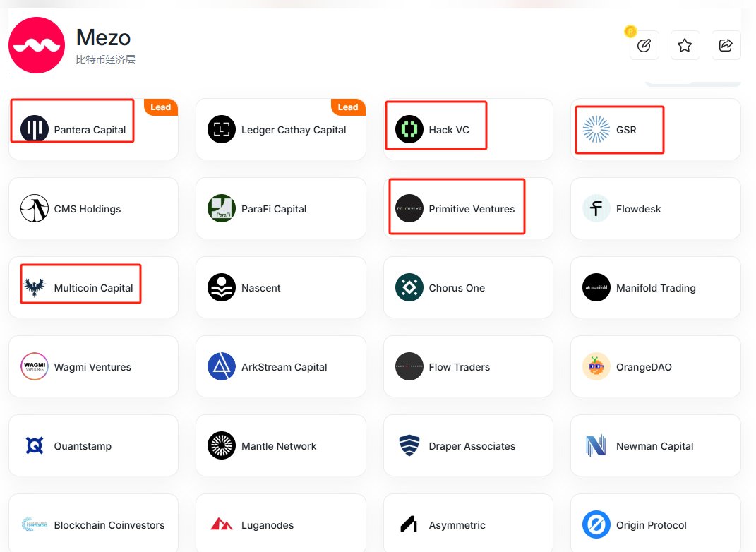756x552 pixels.
Task: Open the Nascent name link
Action: pyautogui.click(x=261, y=288)
